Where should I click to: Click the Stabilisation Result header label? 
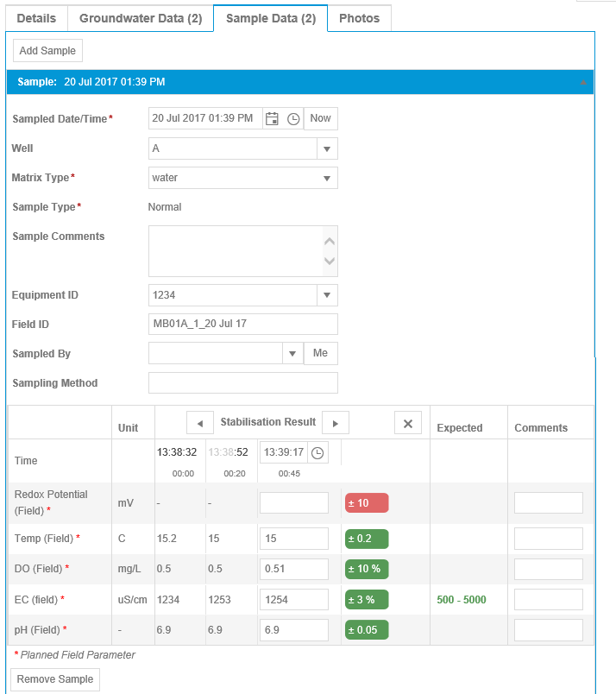pos(268,422)
